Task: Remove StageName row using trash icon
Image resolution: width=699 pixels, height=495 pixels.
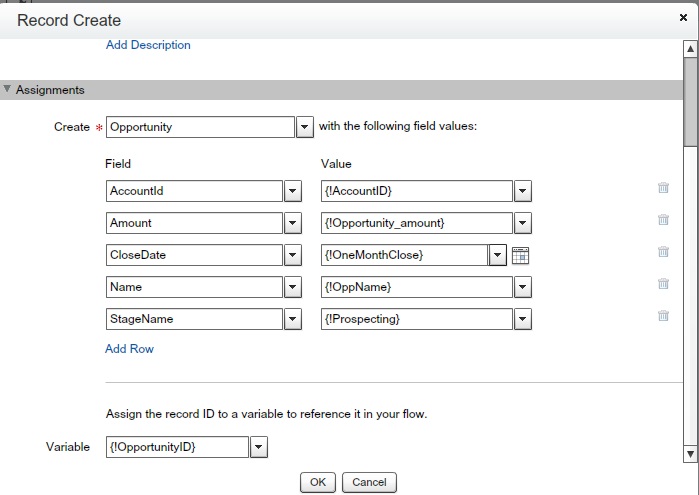Action: (663, 316)
